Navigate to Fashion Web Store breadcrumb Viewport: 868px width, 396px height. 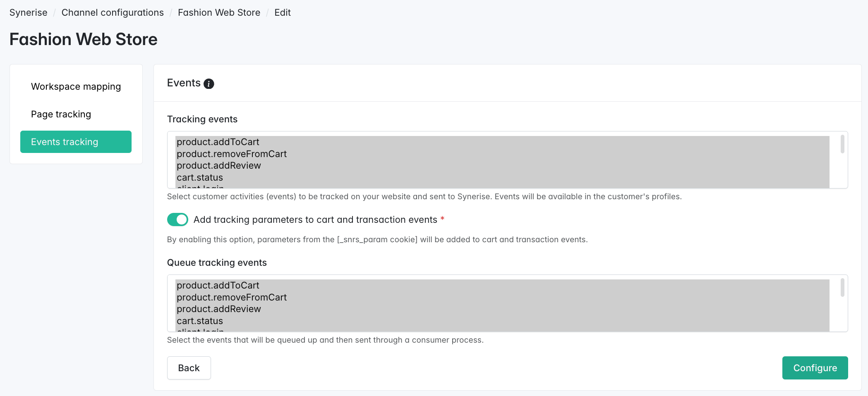tap(219, 12)
